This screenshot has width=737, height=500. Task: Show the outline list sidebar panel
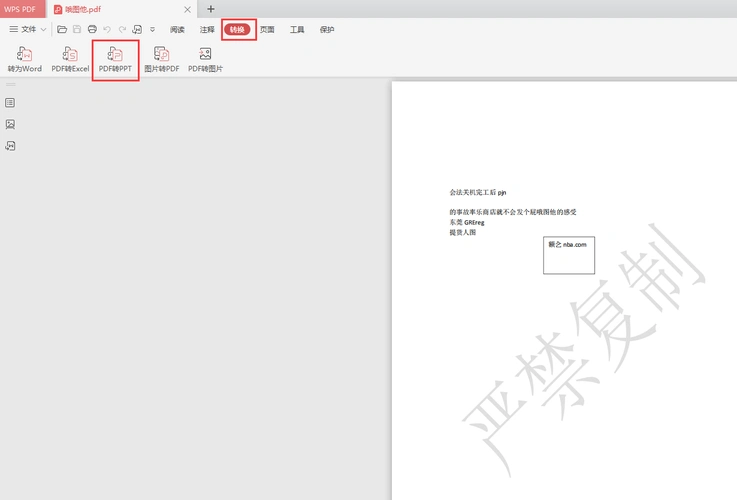[10, 102]
